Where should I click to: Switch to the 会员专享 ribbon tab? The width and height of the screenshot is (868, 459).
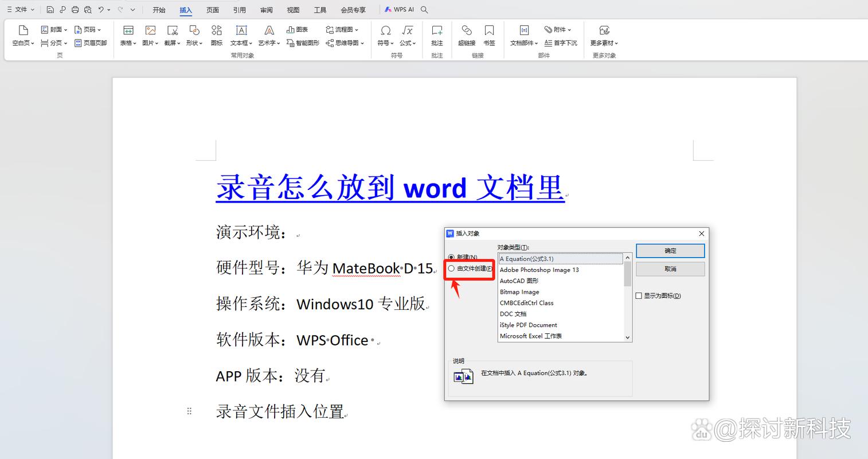point(353,10)
